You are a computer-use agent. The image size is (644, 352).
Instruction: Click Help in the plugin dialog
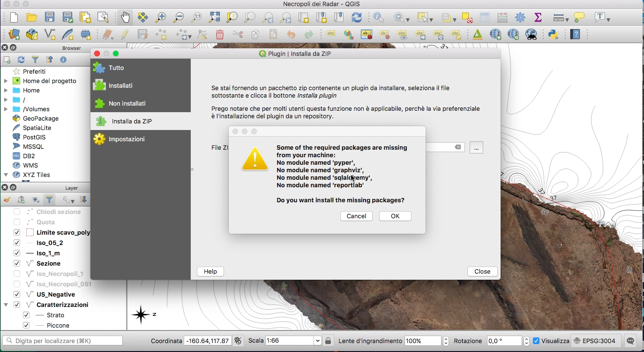[210, 271]
